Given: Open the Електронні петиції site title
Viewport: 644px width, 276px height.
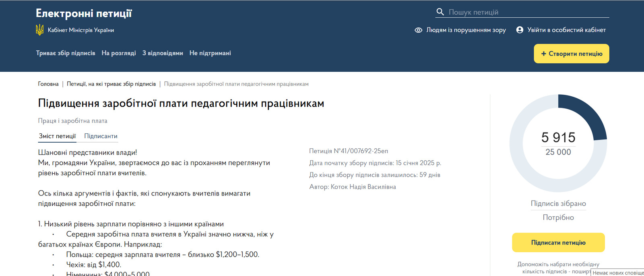Looking at the screenshot, I should click(x=84, y=14).
